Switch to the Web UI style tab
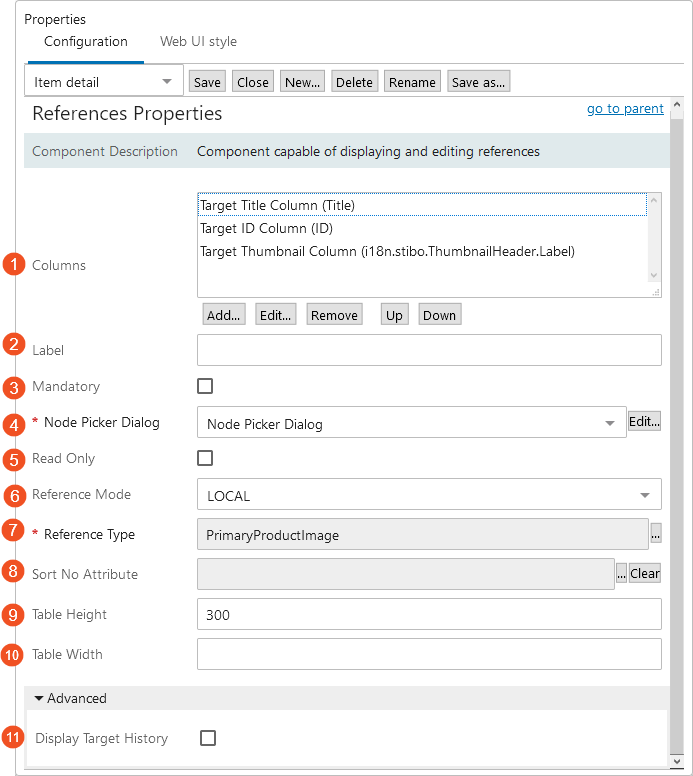 click(198, 42)
